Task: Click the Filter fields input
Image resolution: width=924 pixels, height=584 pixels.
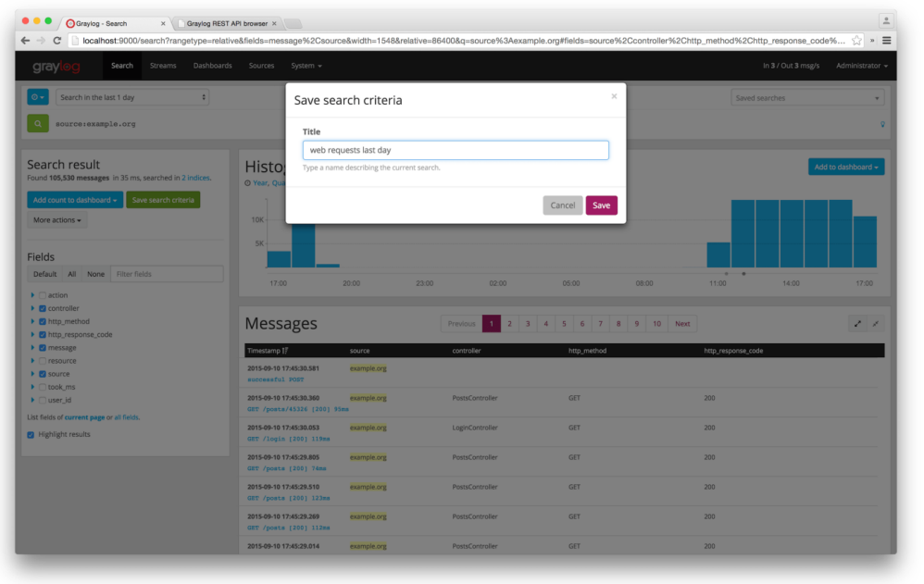Action: [167, 274]
